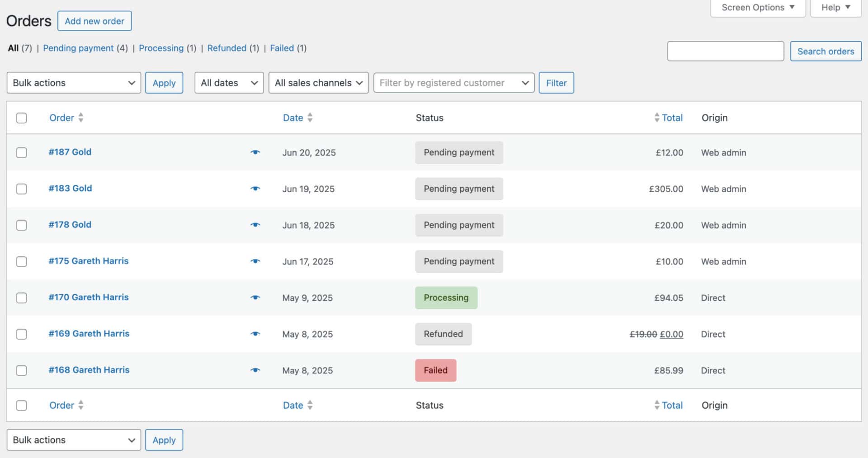
Task: Sort orders by the Total column
Action: pos(672,118)
